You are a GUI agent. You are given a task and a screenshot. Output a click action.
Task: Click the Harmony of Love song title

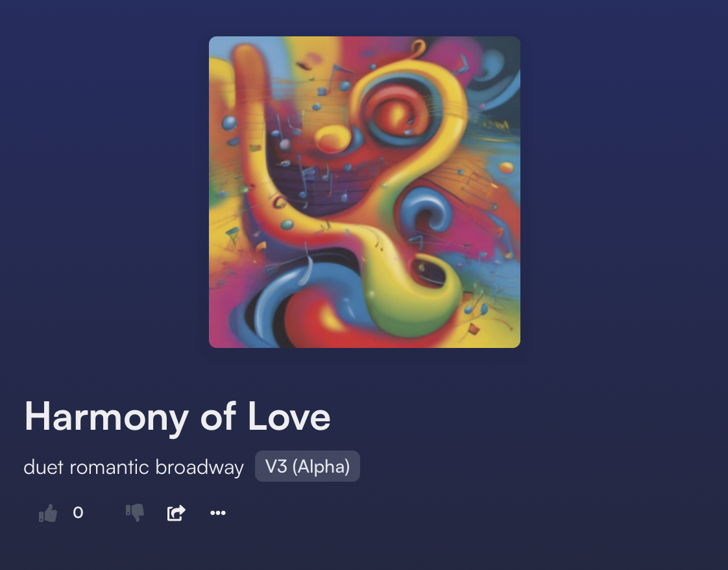pos(177,417)
